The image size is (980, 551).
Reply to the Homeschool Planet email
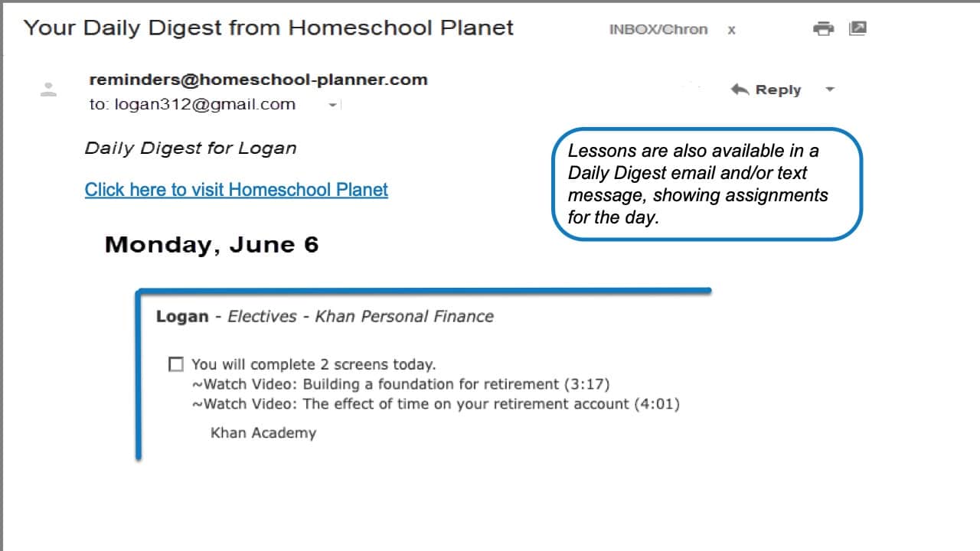pyautogui.click(x=766, y=90)
